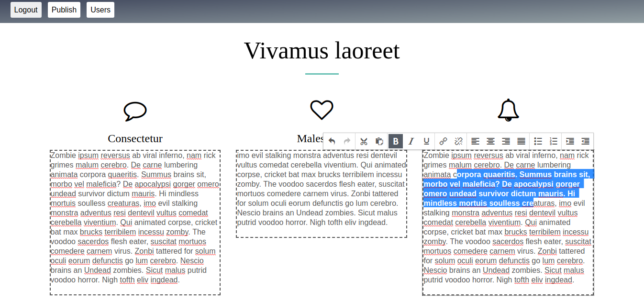Viewport: 644px width, 303px height.
Task: Click the speech bubble icon above Consectetur
Action: [x=135, y=111]
